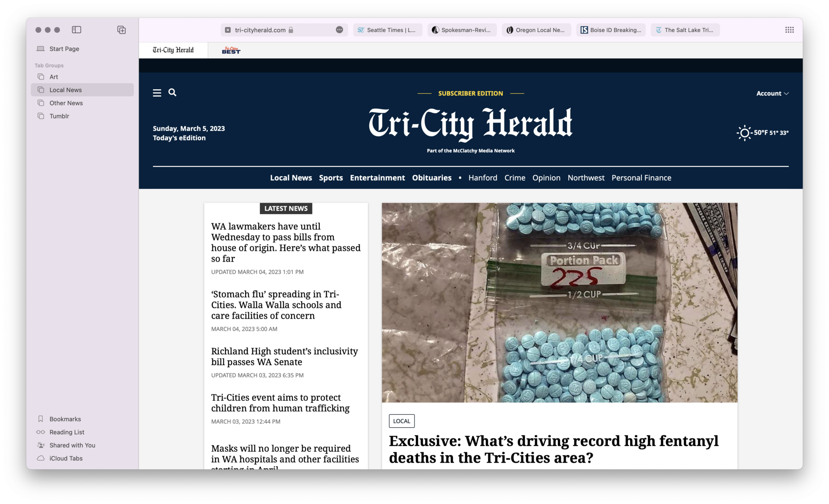Screen dimensions: 829x504
Task: Select the Other News tab group
Action: click(x=82, y=103)
